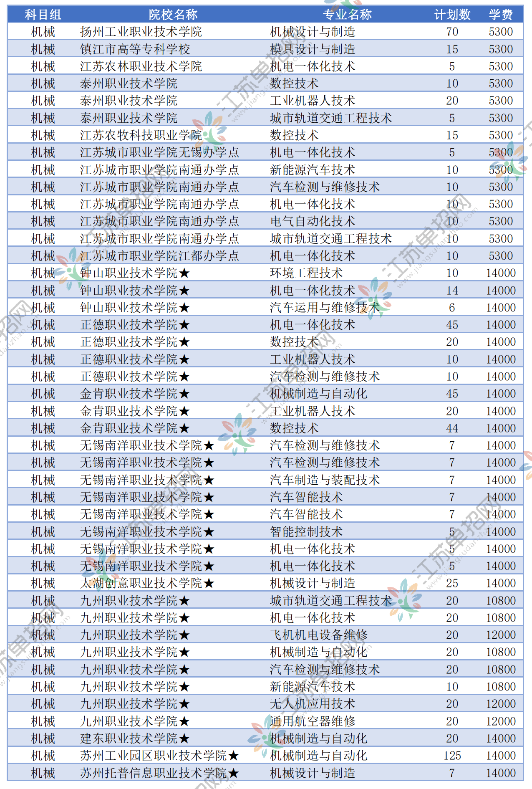This screenshot has height=789, width=532.
Task: Click 机电一体化技术 in 无锡办学点 row
Action: pyautogui.click(x=313, y=152)
